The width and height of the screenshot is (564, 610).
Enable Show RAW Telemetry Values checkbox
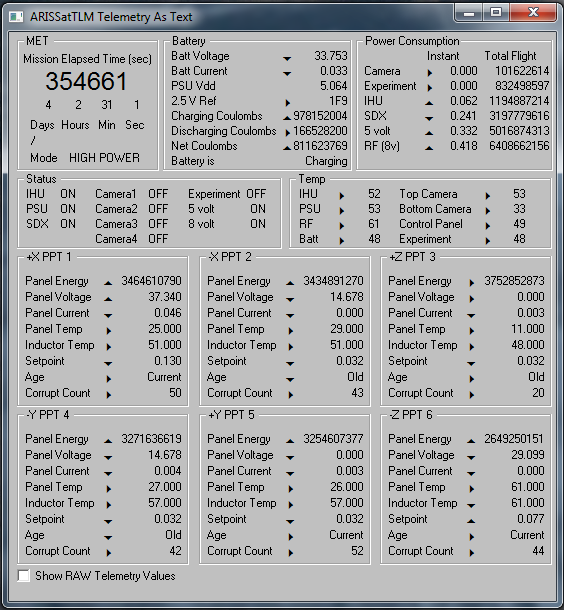pyautogui.click(x=24, y=575)
